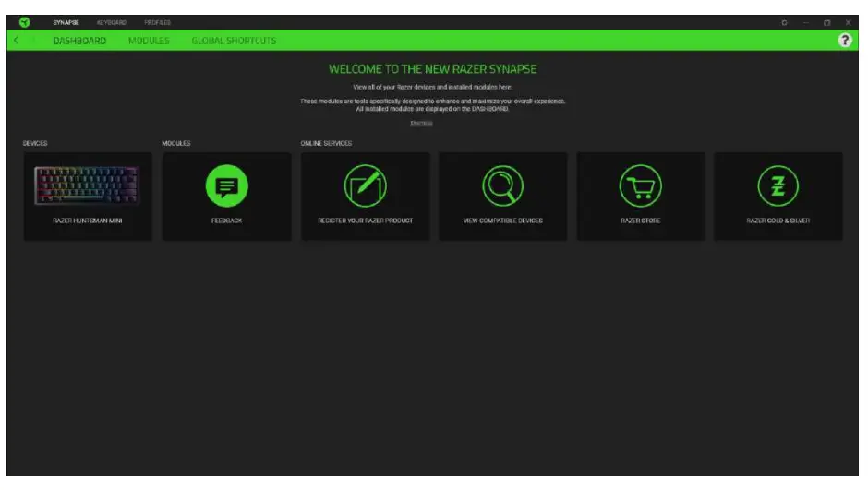Click the Feedback label text
This screenshot has height=490, width=868.
226,221
